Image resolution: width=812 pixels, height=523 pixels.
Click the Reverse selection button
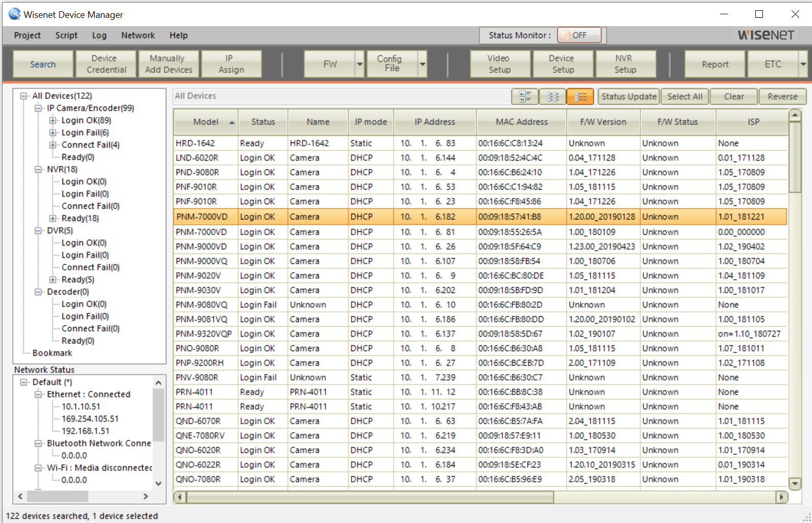pos(782,96)
